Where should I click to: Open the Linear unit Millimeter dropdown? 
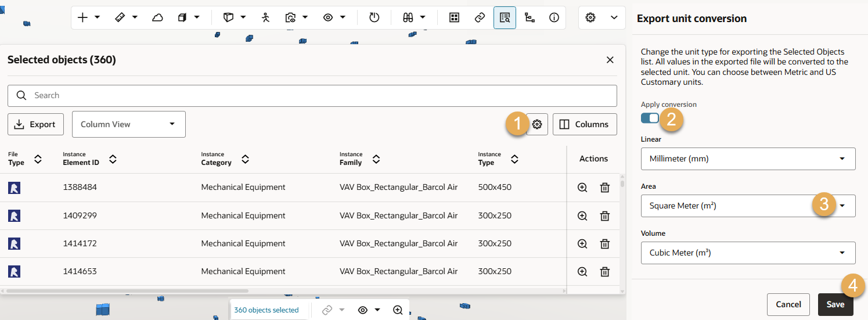748,159
